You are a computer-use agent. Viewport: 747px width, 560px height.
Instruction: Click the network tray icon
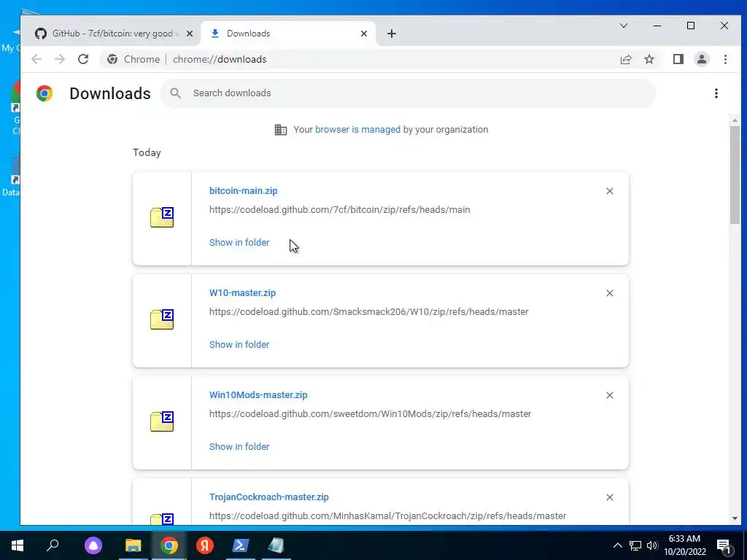635,545
